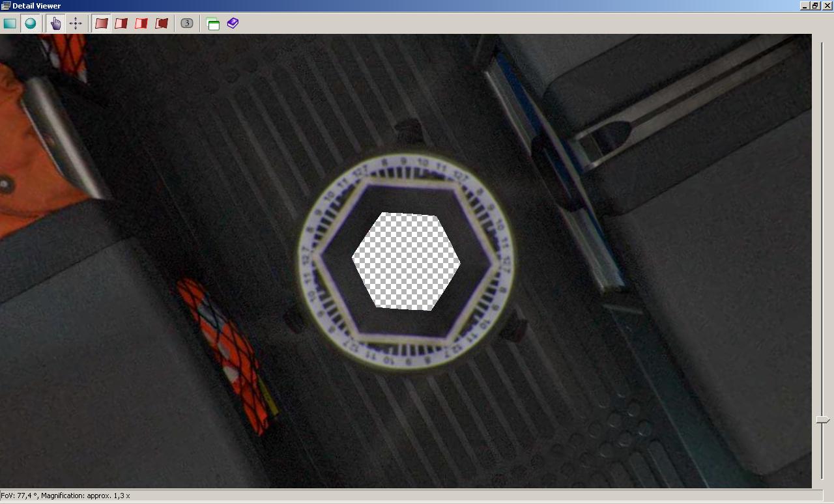Click the zoom slider handle on right edge
Screen dimensions: 834x504
pos(823,421)
